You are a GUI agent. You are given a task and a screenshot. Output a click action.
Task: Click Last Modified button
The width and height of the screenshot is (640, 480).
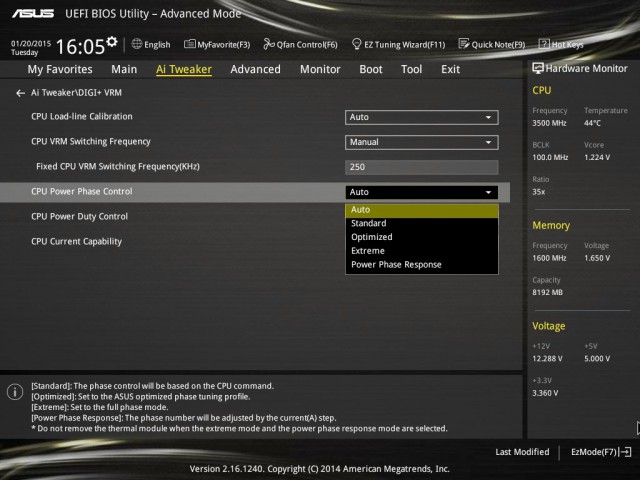(522, 452)
